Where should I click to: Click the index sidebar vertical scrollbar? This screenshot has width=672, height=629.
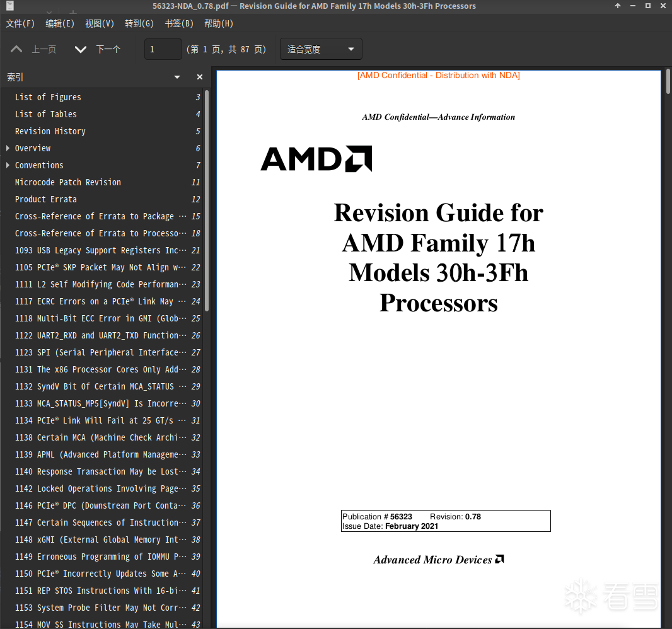[207, 200]
